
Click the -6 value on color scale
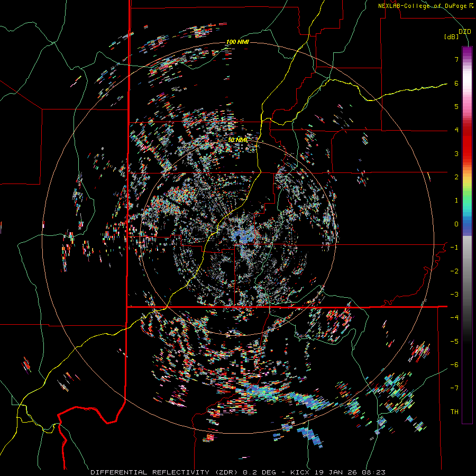454,365
